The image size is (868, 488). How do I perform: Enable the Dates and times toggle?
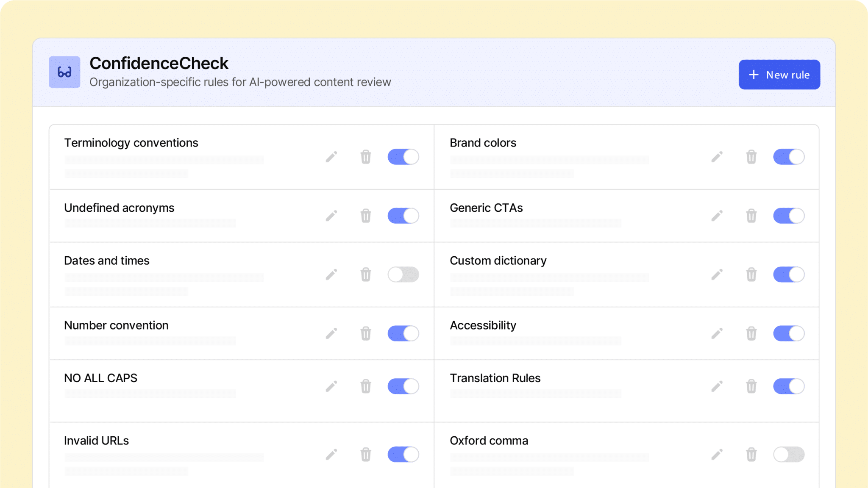(403, 274)
